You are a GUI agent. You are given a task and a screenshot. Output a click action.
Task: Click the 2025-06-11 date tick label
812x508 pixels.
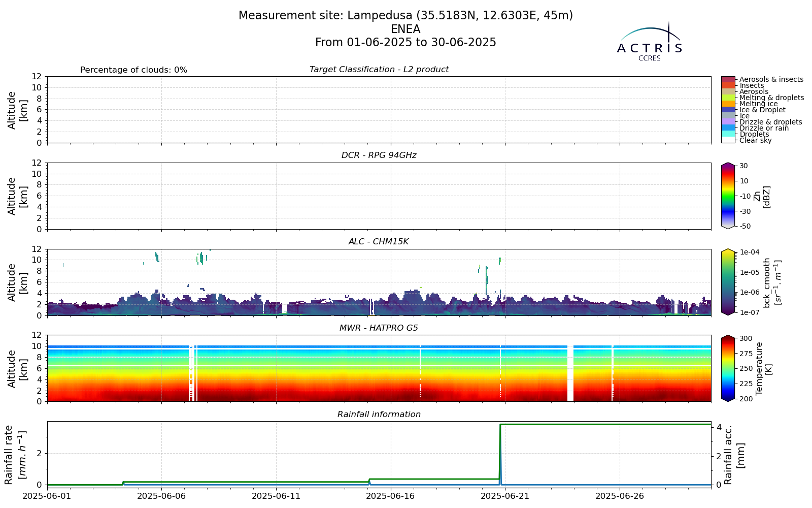276,496
